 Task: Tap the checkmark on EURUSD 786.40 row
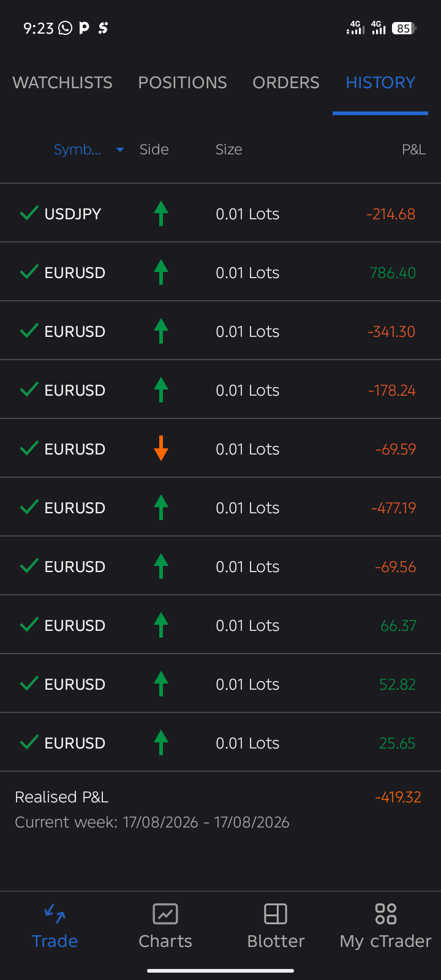[29, 272]
